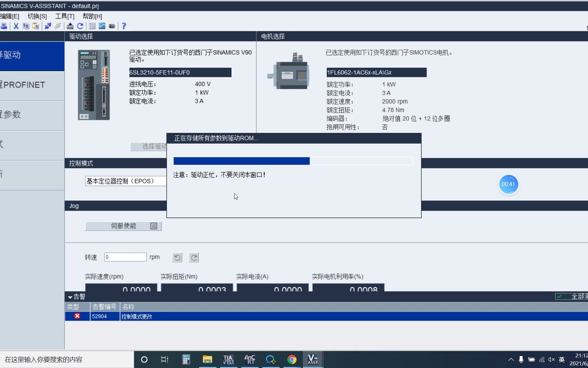Open the Edit [E] menu
Image resolution: width=588 pixels, height=368 pixels.
click(10, 16)
